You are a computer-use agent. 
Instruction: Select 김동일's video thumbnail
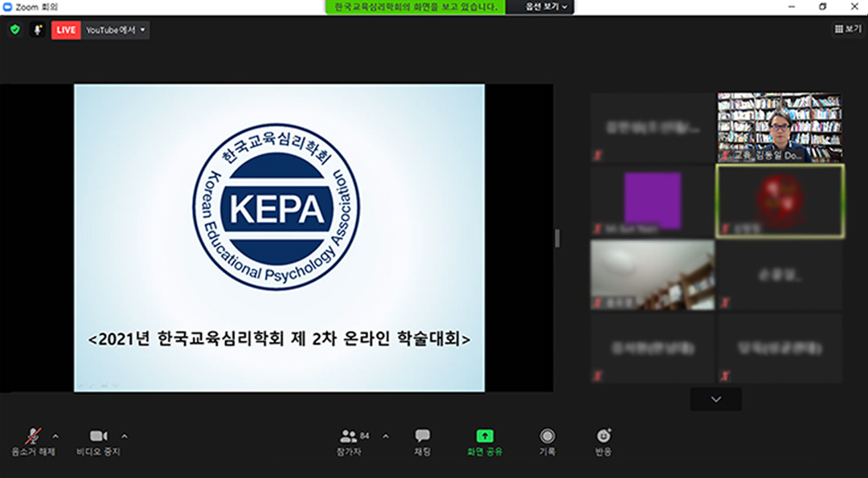coord(780,125)
